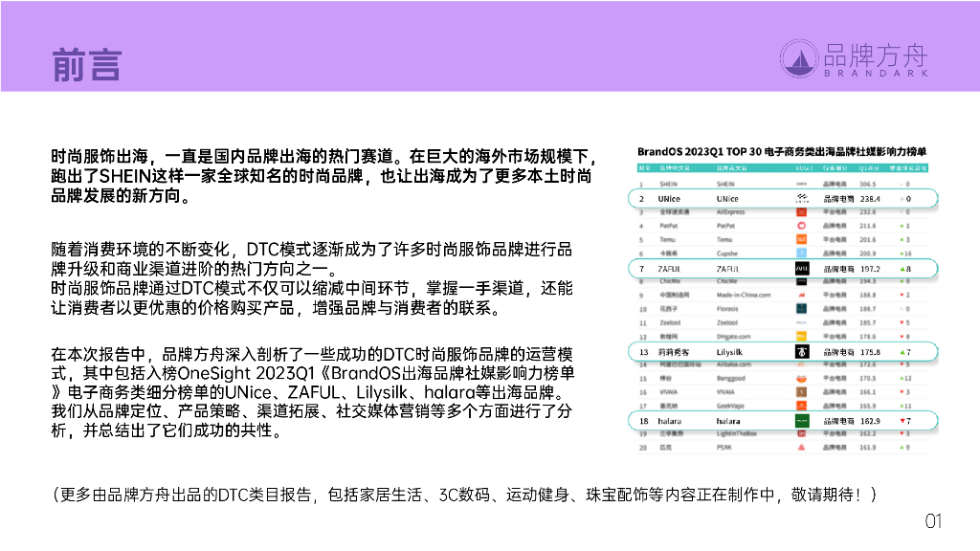The height and width of the screenshot is (551, 980).
Task: Click the English name Banggood cell
Action: pyautogui.click(x=729, y=379)
